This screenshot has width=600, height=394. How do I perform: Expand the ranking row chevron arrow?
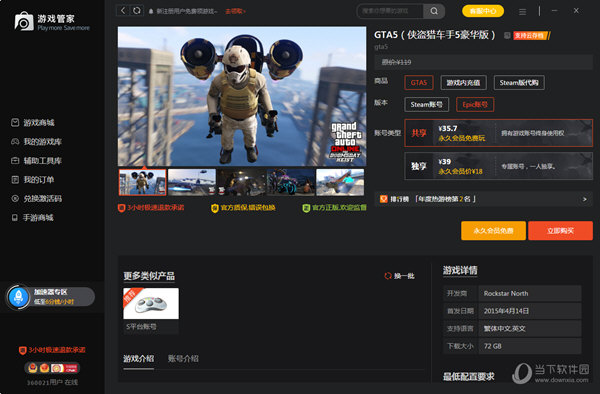click(x=584, y=199)
